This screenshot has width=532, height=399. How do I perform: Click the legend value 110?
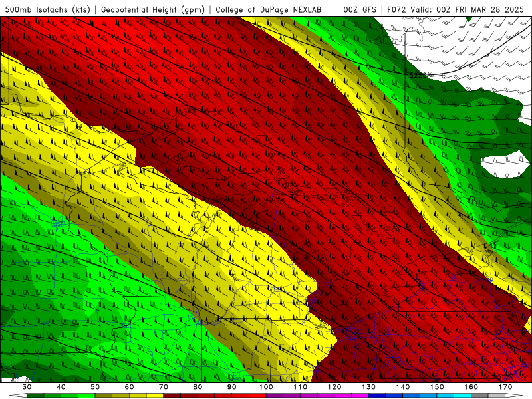pyautogui.click(x=301, y=387)
